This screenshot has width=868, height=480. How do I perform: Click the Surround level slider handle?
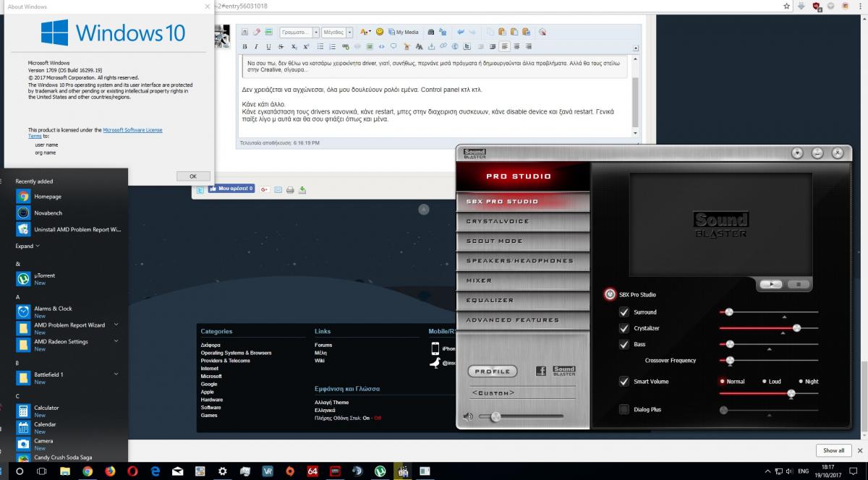(x=729, y=312)
